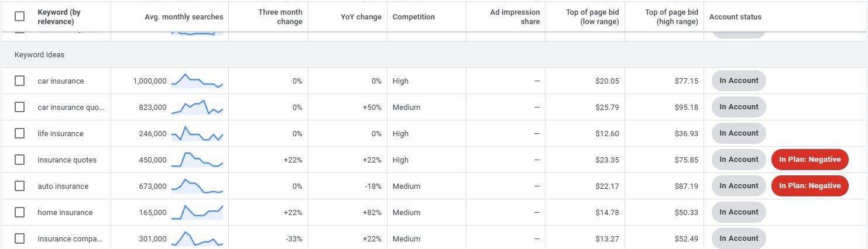This screenshot has width=868, height=249.
Task: Click In Plan: Negative badge for auto insurance
Action: (x=810, y=186)
